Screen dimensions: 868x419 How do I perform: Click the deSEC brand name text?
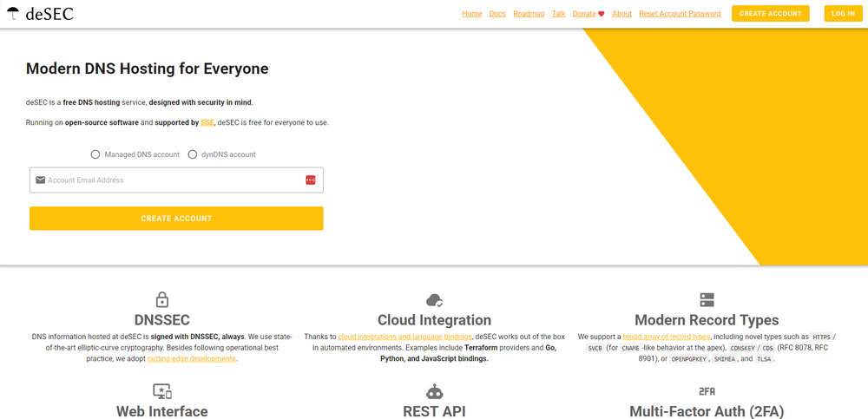pyautogui.click(x=49, y=14)
